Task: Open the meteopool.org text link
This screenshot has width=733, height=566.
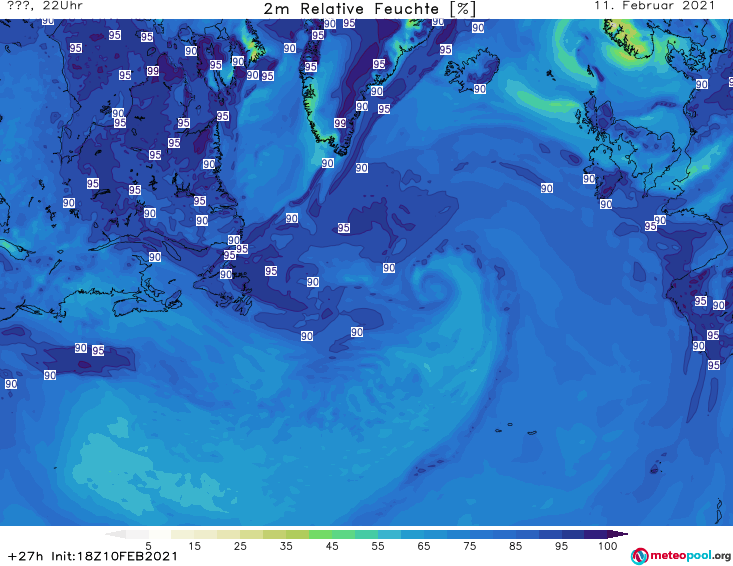Action: click(x=690, y=555)
